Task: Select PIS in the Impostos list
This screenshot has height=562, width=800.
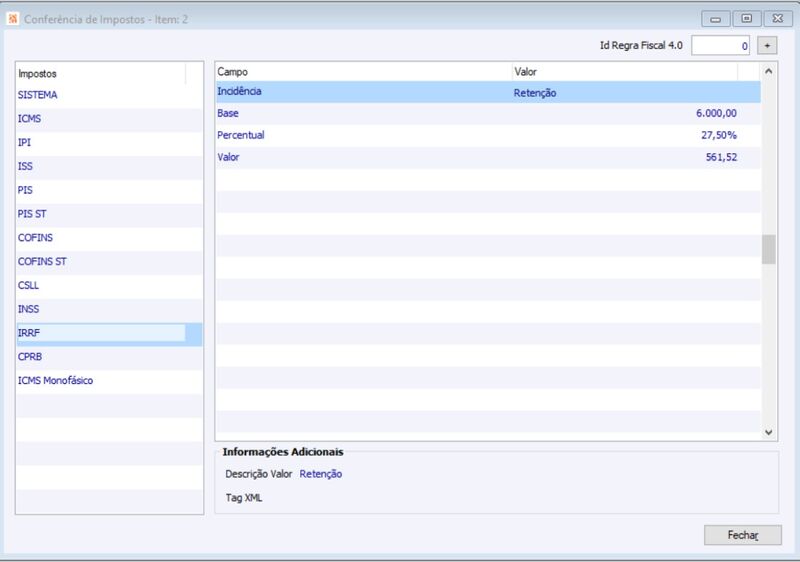Action: tap(109, 190)
